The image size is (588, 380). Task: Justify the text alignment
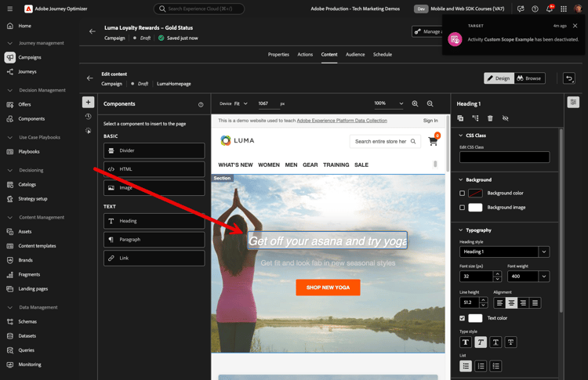pos(535,302)
